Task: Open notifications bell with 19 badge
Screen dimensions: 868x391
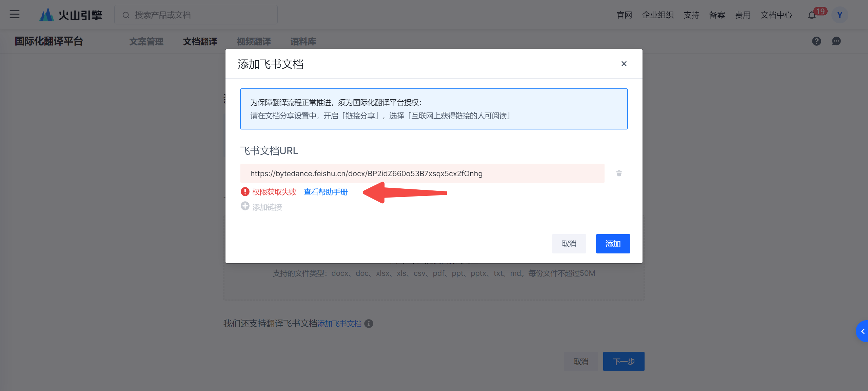Action: (x=812, y=15)
